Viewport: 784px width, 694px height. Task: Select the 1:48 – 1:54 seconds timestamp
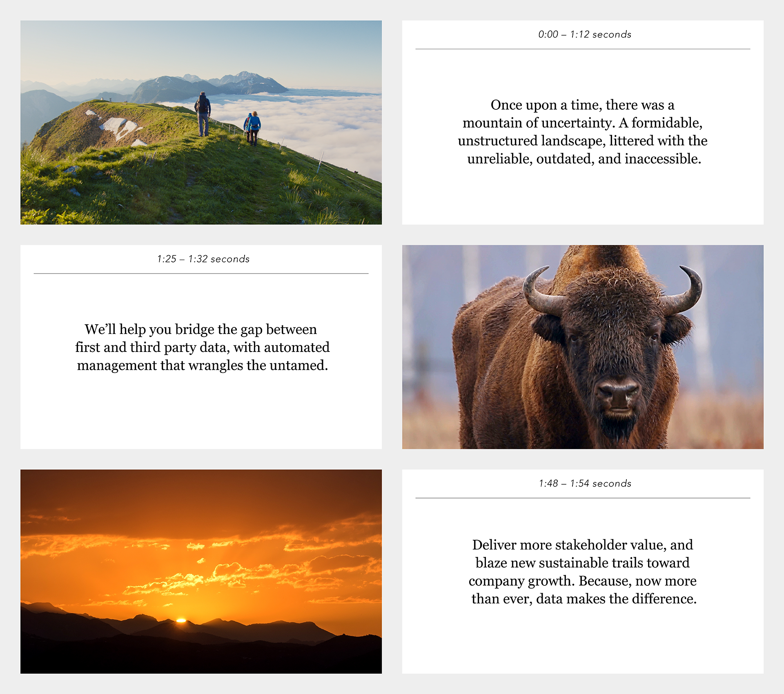(584, 484)
